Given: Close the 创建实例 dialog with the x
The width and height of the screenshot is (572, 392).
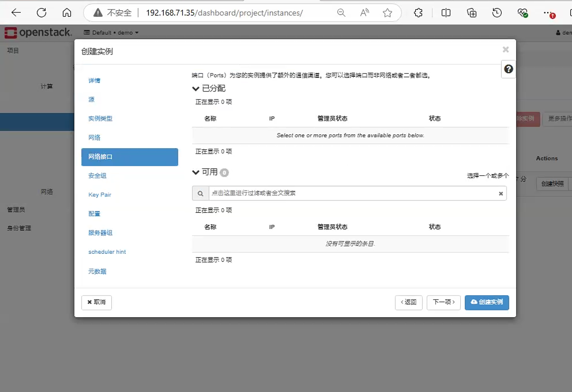Looking at the screenshot, I should (506, 50).
